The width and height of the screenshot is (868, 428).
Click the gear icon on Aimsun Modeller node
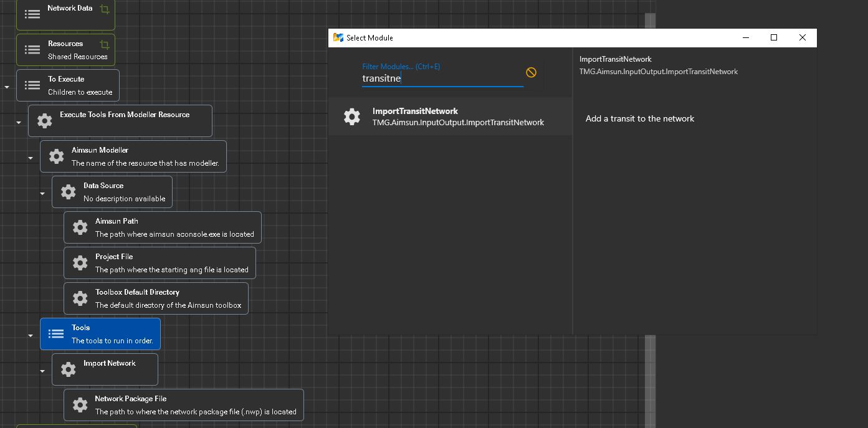pyautogui.click(x=56, y=156)
